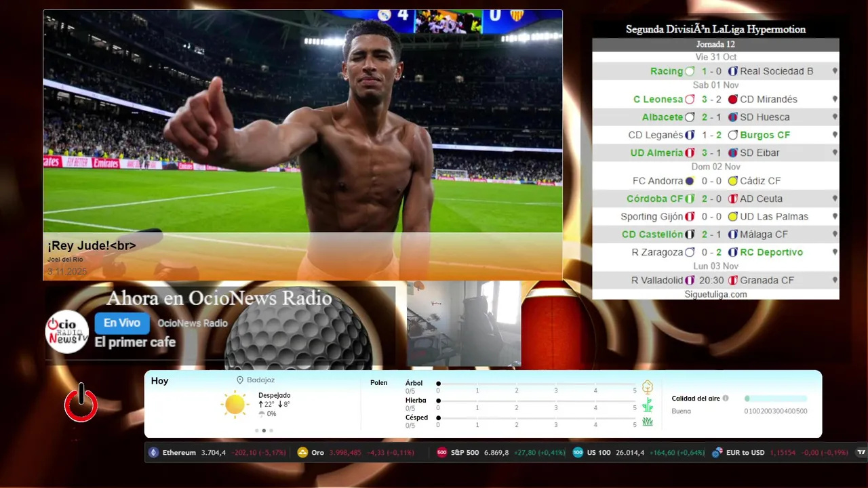Screen dimensions: 868x488
Task: Click the S&P 500 ticker label
Action: (x=465, y=453)
